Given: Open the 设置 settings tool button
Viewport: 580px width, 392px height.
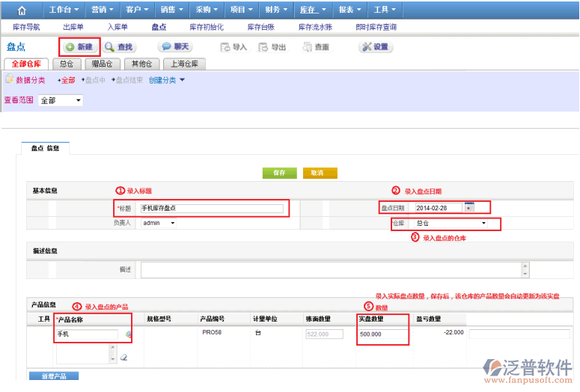Looking at the screenshot, I should coord(375,46).
